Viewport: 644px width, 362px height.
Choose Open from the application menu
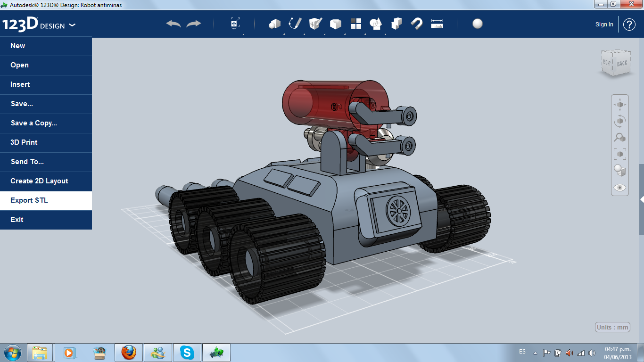click(x=46, y=65)
